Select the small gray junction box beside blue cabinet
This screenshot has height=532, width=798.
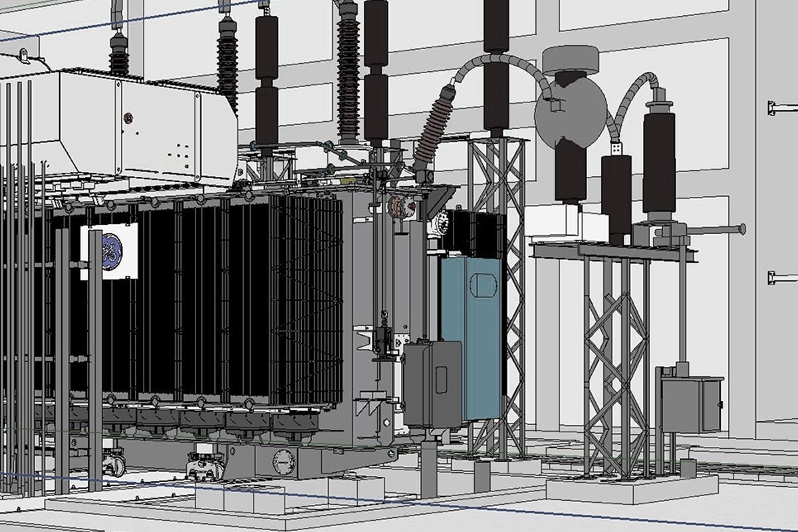pos(432,384)
